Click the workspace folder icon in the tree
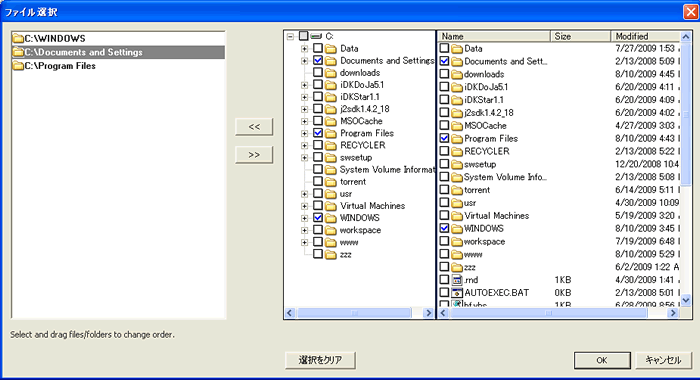This screenshot has width=700, height=380. 331,230
